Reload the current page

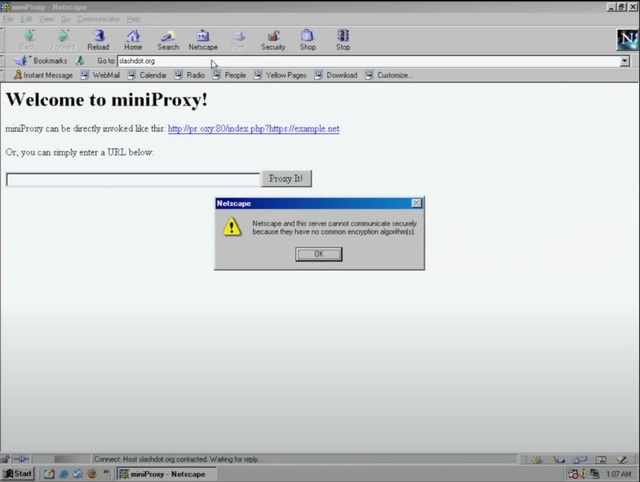(x=98, y=40)
